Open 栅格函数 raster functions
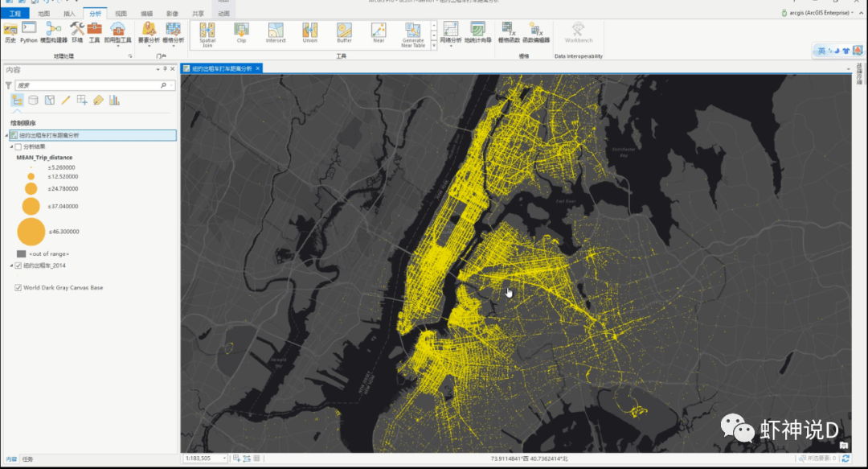The height and width of the screenshot is (469, 868). [508, 33]
